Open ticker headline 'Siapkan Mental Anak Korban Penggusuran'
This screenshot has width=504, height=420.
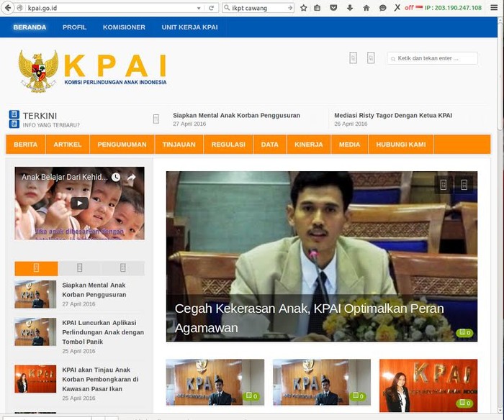coord(236,115)
